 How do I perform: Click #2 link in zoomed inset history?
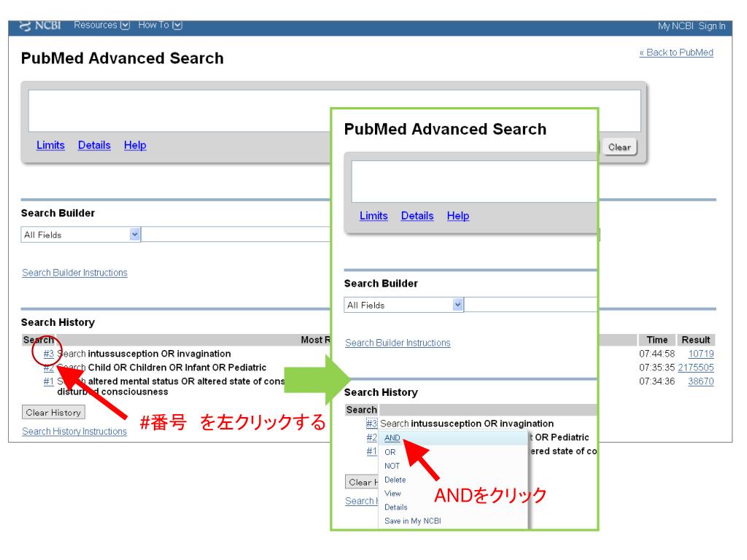371,437
